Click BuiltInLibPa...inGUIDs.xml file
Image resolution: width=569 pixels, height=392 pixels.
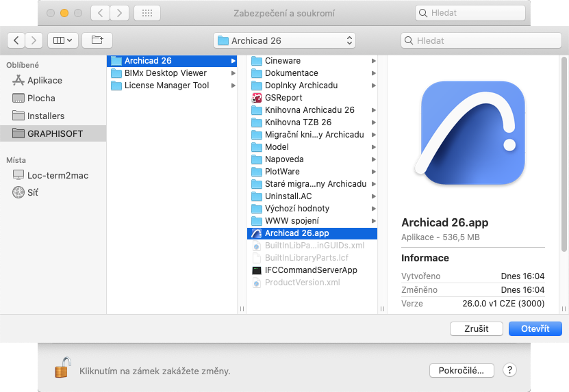tap(312, 246)
